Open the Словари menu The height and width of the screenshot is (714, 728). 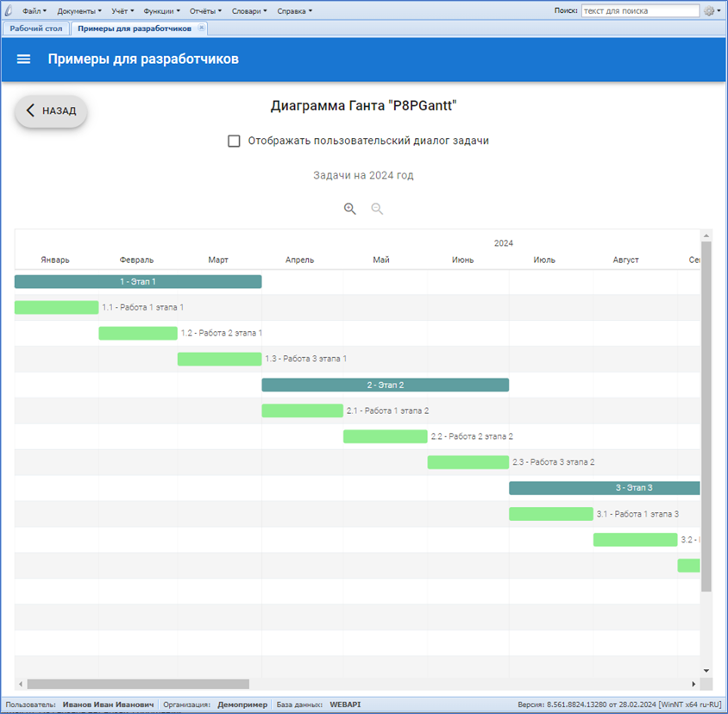[249, 11]
